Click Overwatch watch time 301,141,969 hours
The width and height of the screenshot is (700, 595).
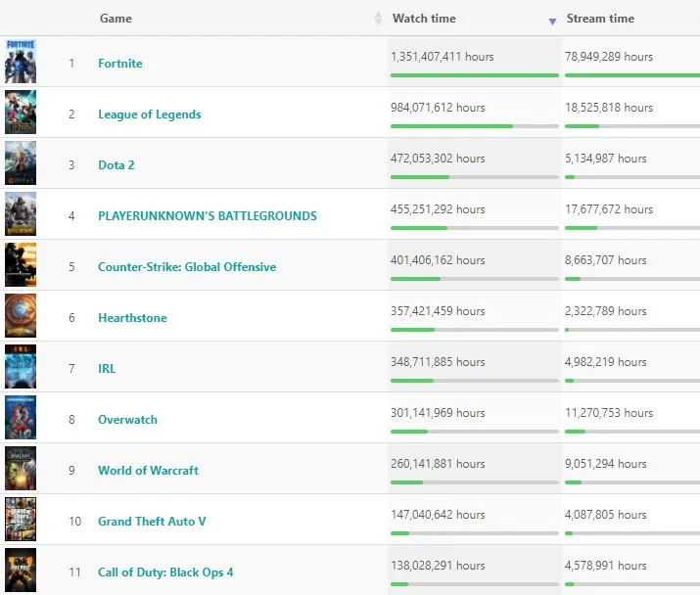click(438, 413)
